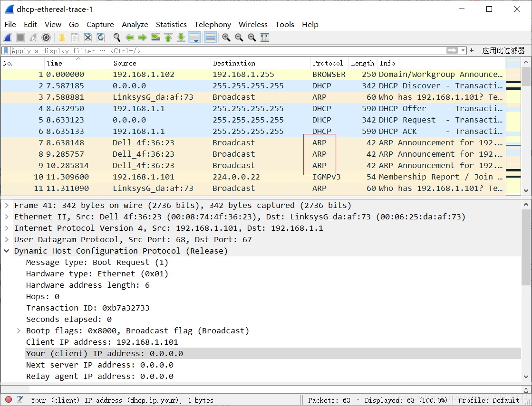Open the File menu

pyautogui.click(x=10, y=24)
